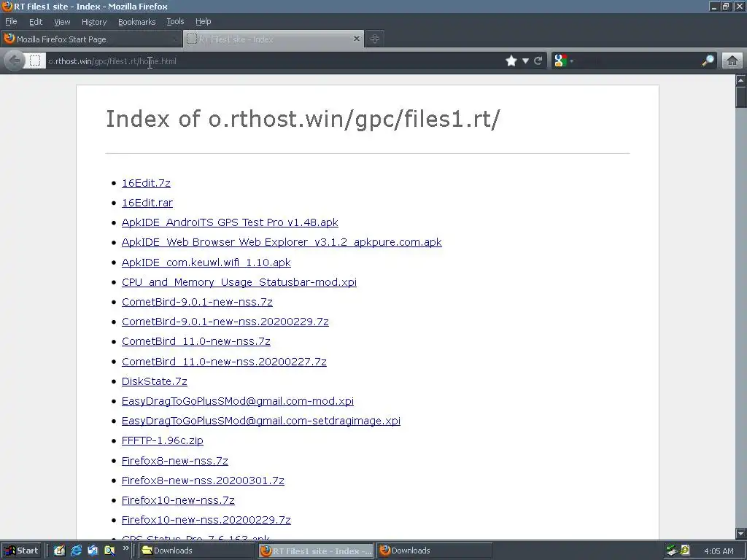Screen dimensions: 747x560
Task: Open the History menu
Action: pos(94,22)
